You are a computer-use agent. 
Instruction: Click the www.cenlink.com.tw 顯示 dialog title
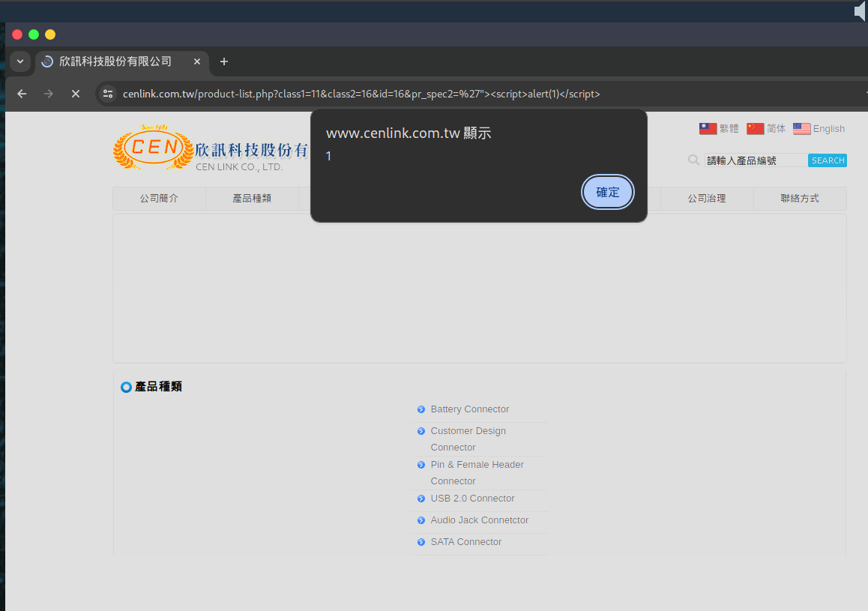point(409,133)
